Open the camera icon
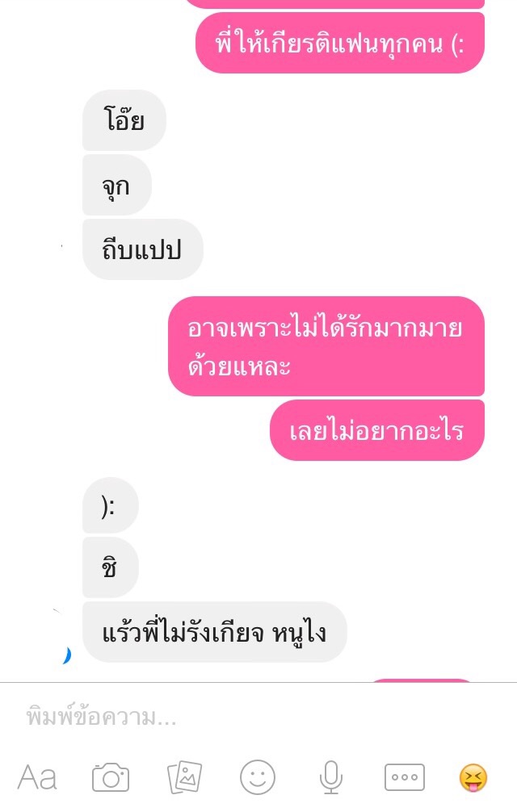Image resolution: width=517 pixels, height=812 pixels. [111, 776]
